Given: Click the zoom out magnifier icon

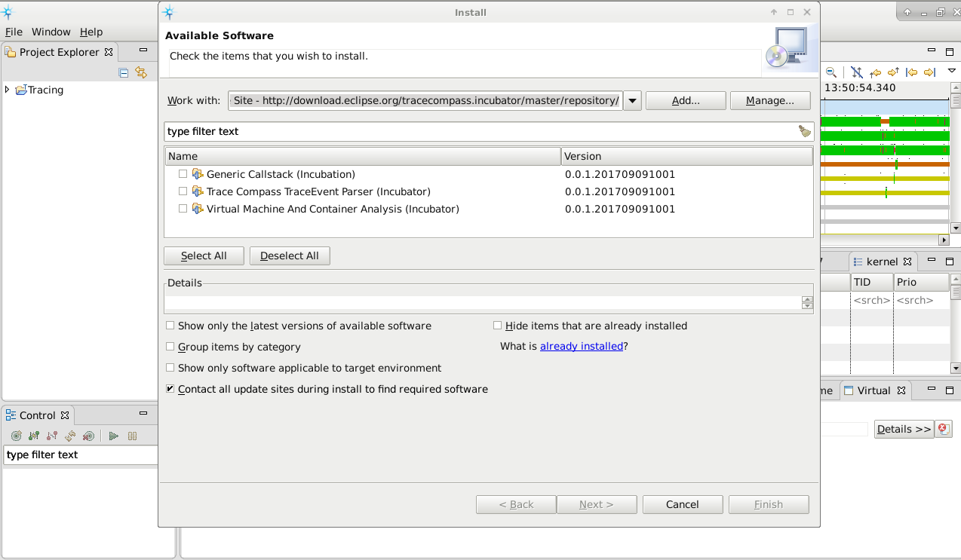Looking at the screenshot, I should pos(831,72).
